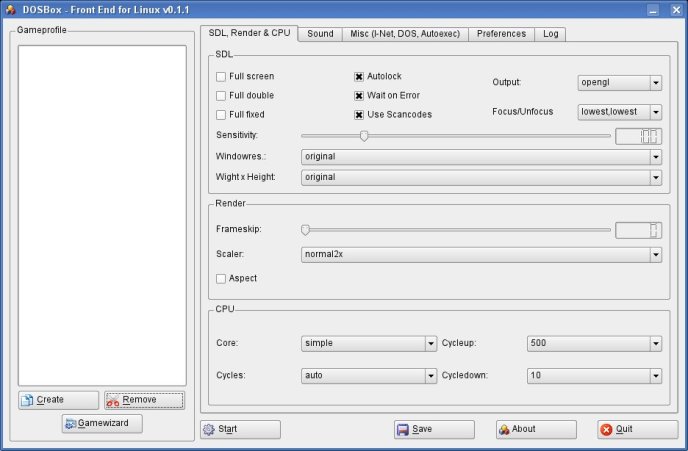The image size is (688, 451).
Task: Click the Remove button label
Action: 140,400
